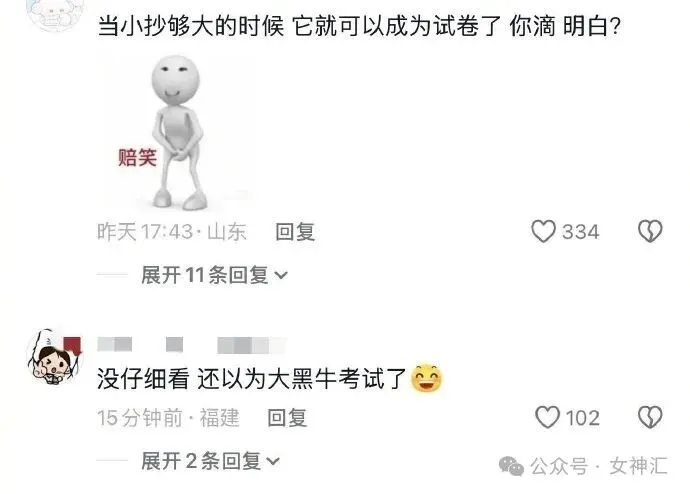Expand 展开2条回复 replies
The width and height of the screenshot is (690, 494).
click(x=211, y=461)
